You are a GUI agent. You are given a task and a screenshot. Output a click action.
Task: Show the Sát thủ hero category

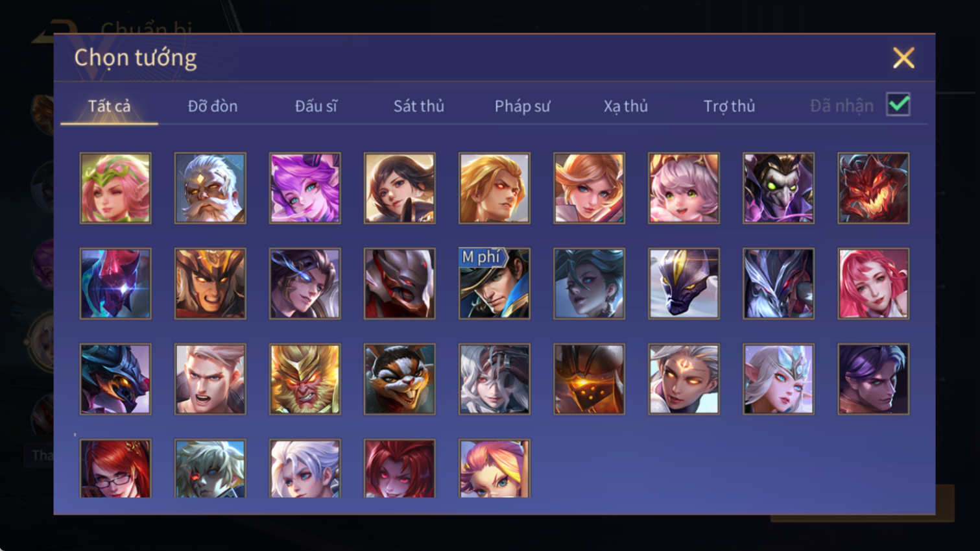click(419, 106)
